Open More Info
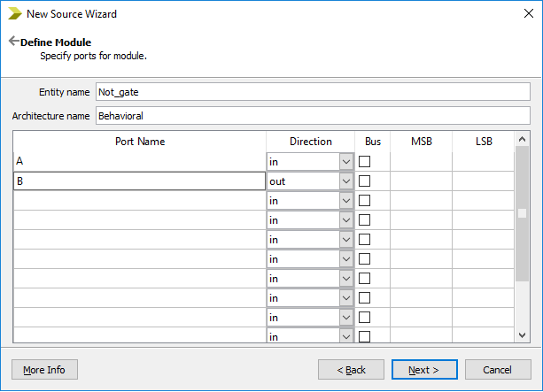543x392 pixels. (x=44, y=369)
